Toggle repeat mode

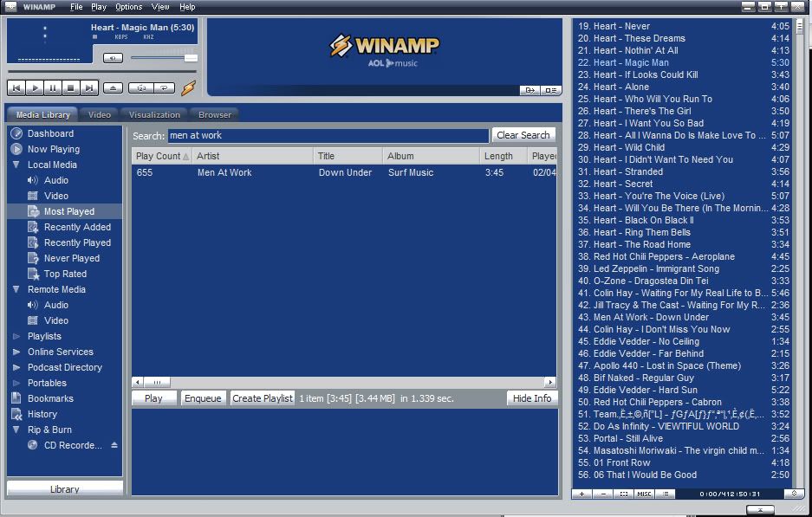(164, 88)
